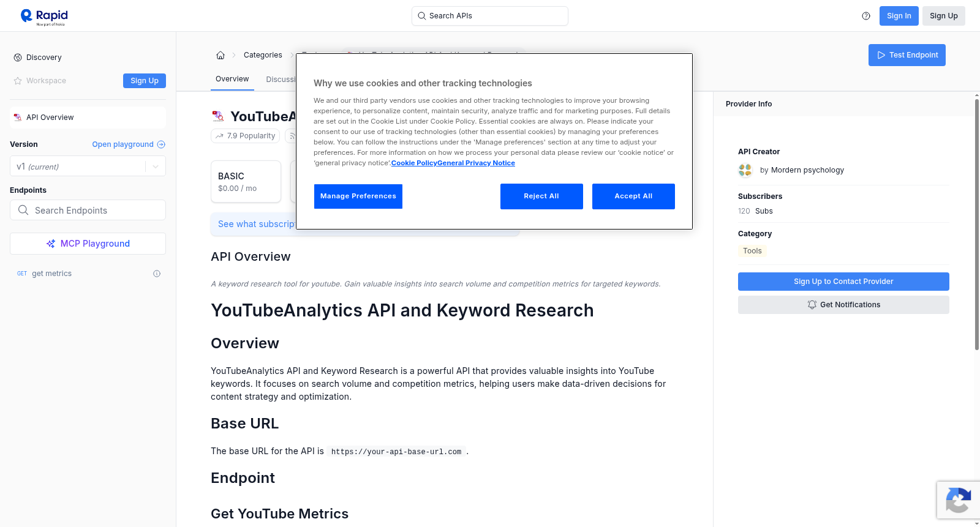Image resolution: width=980 pixels, height=527 pixels.
Task: Click the Sign In button
Action: pos(899,16)
